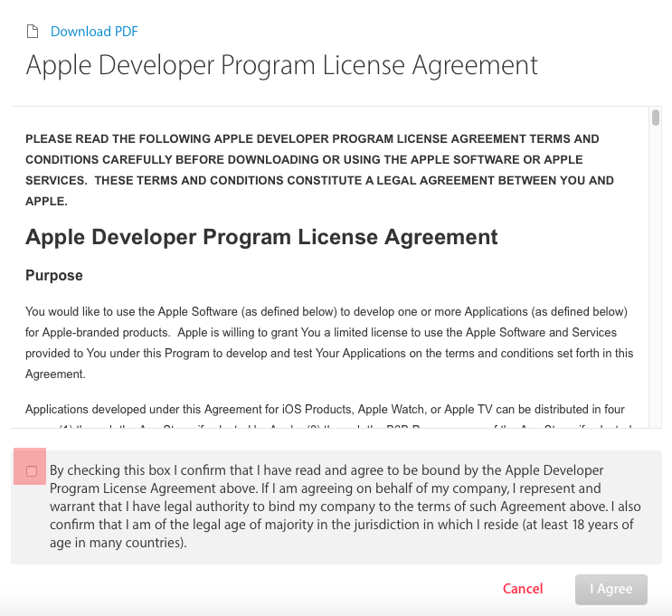Screen dimensions: 672x616
Task: Click the paragraph starting 'You would like to use'
Action: click(x=329, y=343)
